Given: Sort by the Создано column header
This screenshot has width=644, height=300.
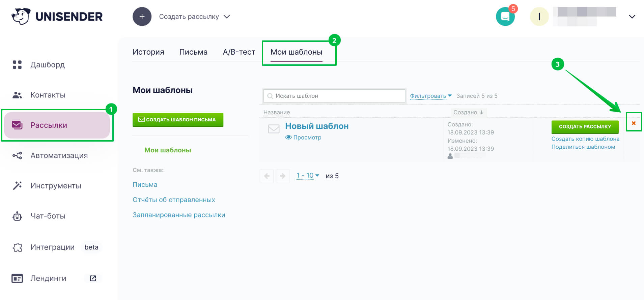Looking at the screenshot, I should pos(468,112).
